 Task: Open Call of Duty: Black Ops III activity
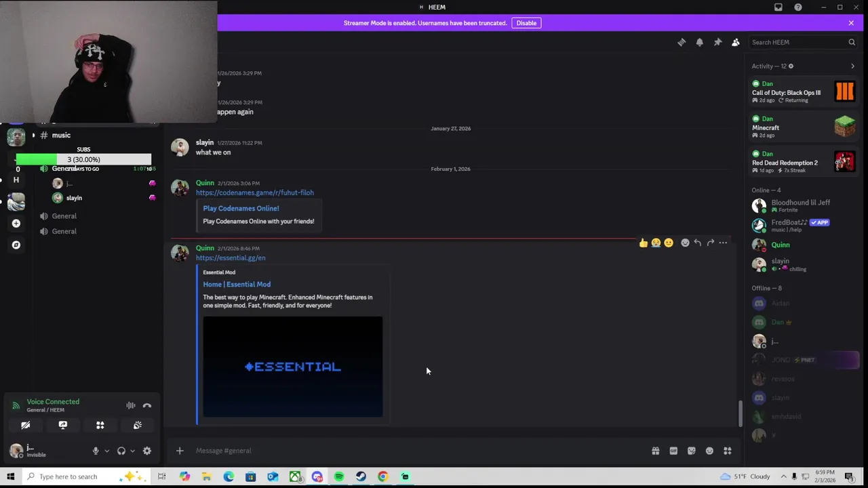pos(804,91)
